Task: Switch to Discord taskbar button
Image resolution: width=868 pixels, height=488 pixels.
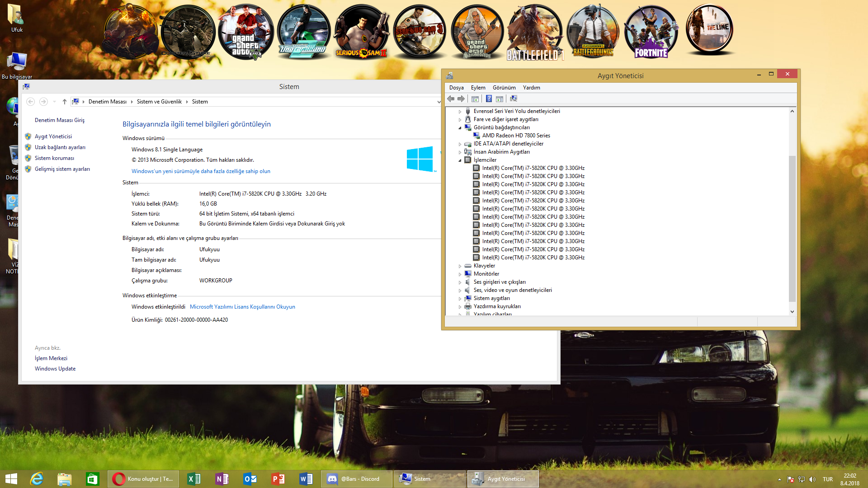Action: (x=357, y=479)
